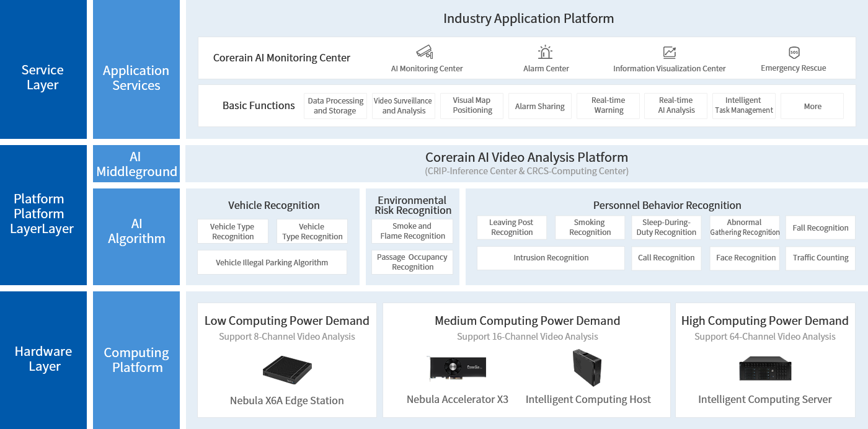This screenshot has height=429, width=868.
Task: Select Data Processing and Storage function
Action: [335, 106]
